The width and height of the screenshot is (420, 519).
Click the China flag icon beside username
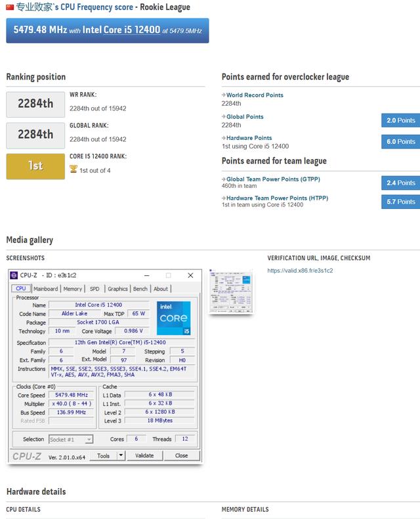click(x=10, y=7)
